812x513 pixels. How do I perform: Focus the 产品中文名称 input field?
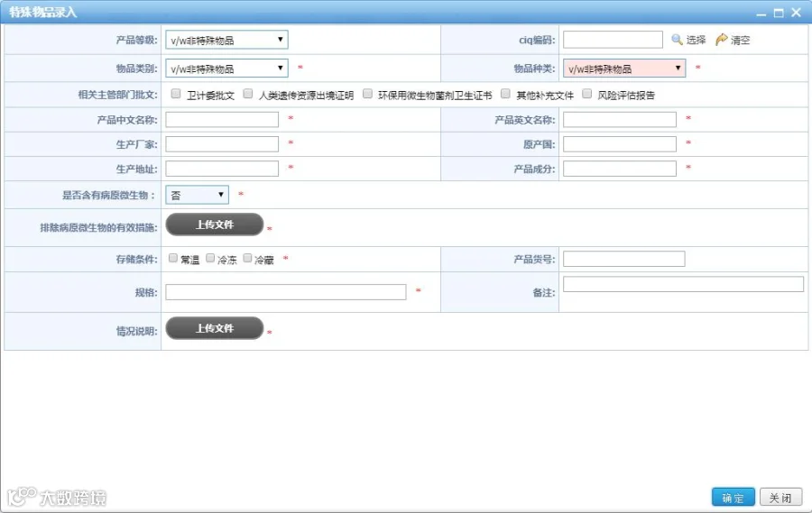coord(222,120)
